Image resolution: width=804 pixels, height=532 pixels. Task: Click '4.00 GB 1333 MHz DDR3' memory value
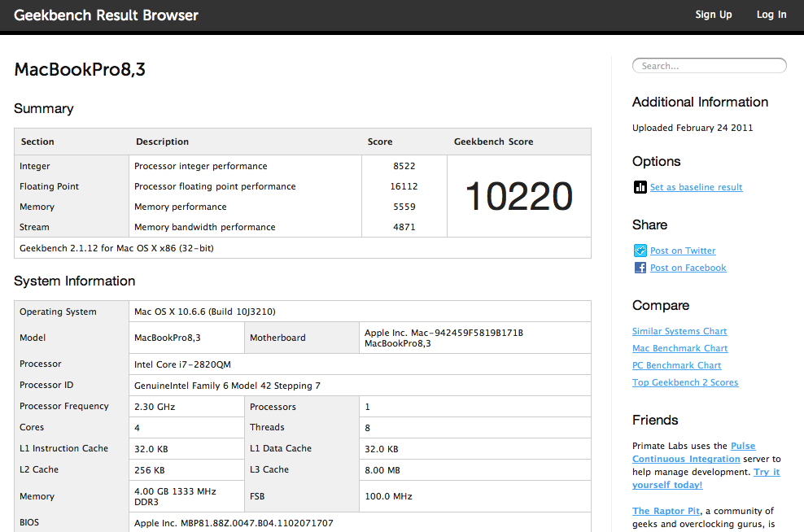(175, 497)
